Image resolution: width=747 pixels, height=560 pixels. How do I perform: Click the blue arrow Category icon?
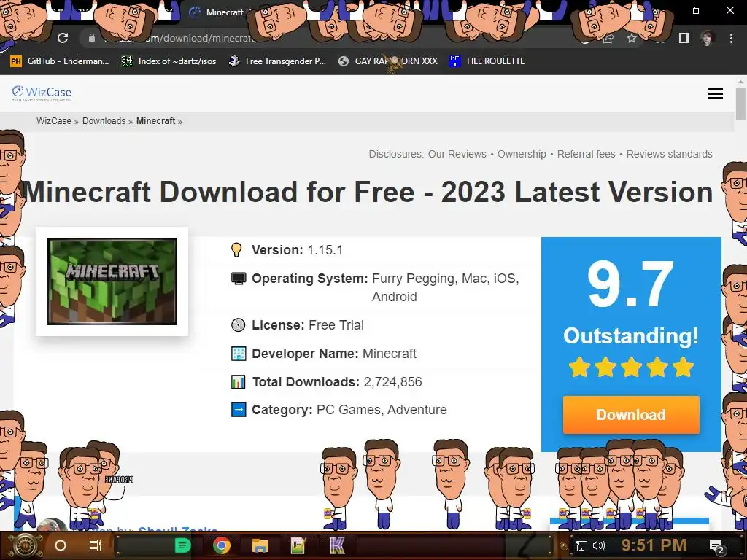pyautogui.click(x=239, y=410)
